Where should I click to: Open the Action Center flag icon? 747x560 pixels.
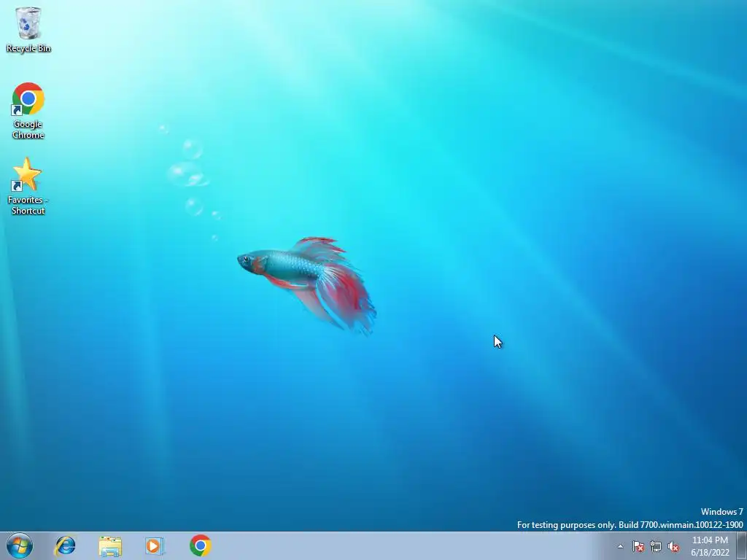(x=638, y=547)
